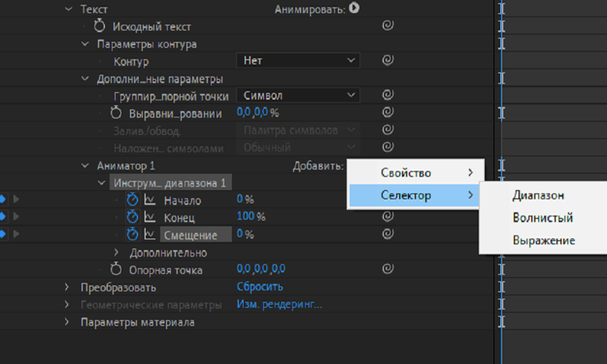607x364 pixels.
Task: Click the graph icon next to Смещение
Action: pos(150,235)
